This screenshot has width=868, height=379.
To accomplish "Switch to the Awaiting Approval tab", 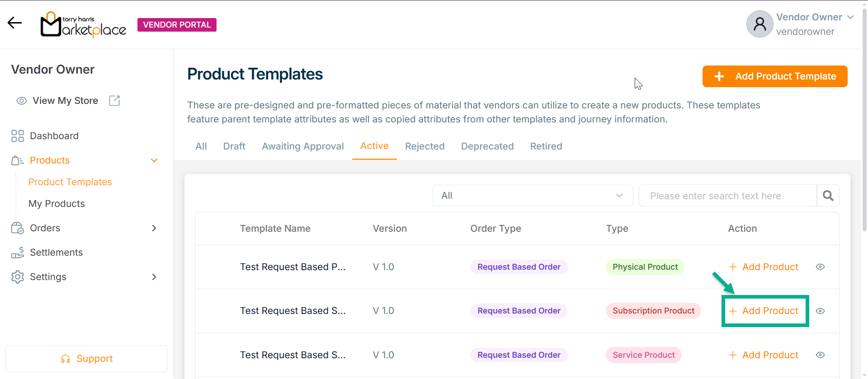I will 302,146.
